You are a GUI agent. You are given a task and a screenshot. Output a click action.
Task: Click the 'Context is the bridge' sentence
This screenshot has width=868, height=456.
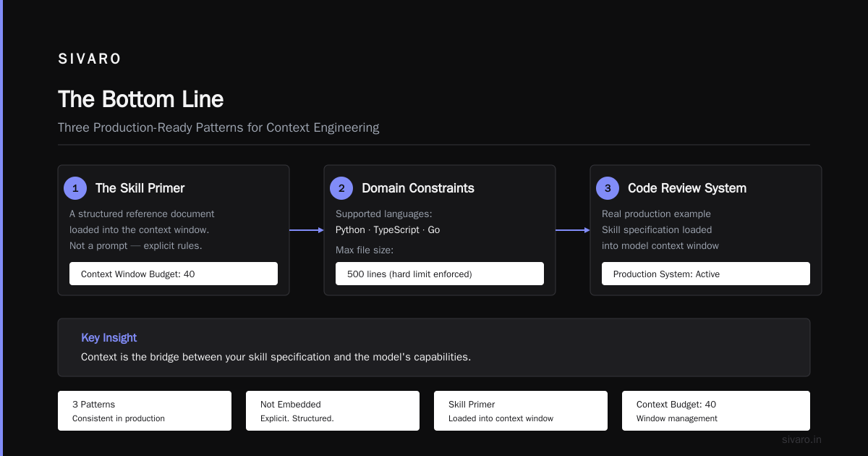click(x=276, y=357)
